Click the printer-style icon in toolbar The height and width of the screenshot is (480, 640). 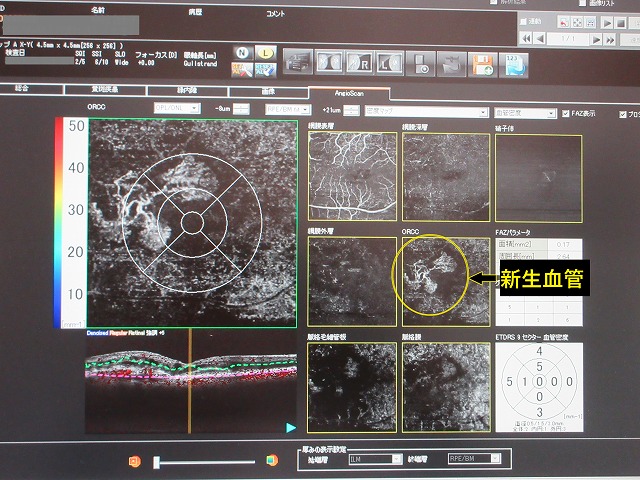pos(298,62)
